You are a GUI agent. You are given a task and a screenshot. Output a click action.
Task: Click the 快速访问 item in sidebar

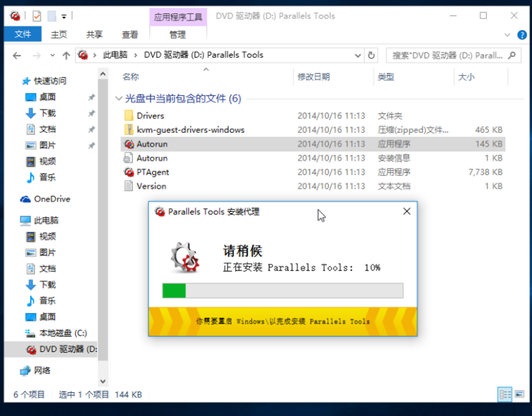pos(50,80)
